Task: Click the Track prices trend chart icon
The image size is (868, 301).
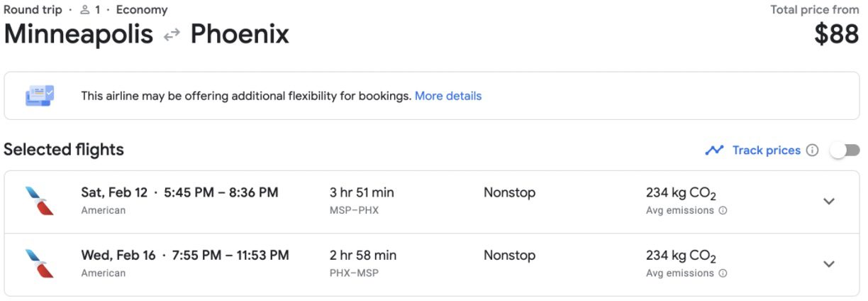Action: 714,150
